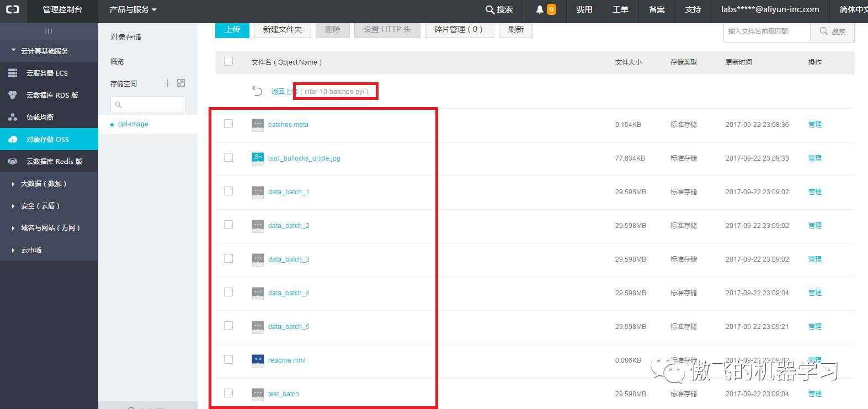Open the readme.html file link
868x409 pixels.
click(x=287, y=360)
